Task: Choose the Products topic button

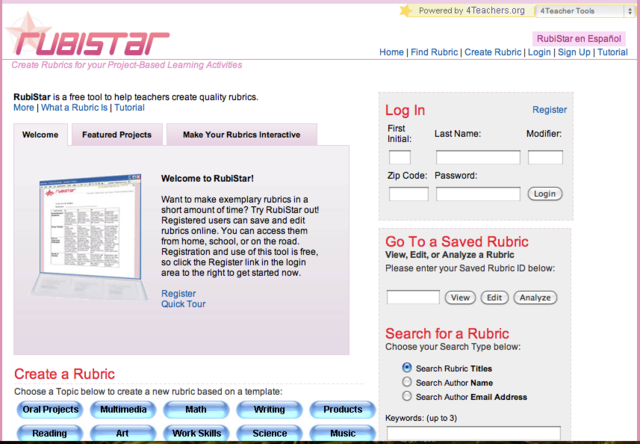Action: coord(342,410)
